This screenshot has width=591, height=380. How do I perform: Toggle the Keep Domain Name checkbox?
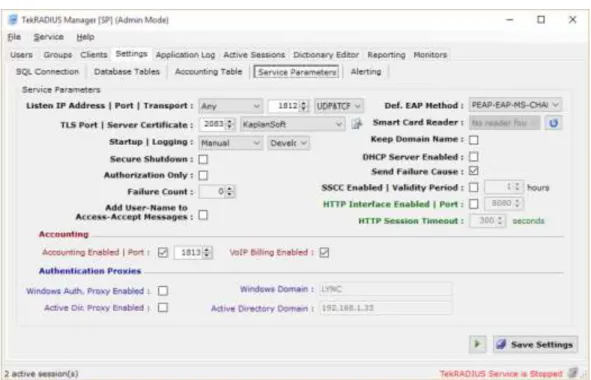[x=474, y=140]
